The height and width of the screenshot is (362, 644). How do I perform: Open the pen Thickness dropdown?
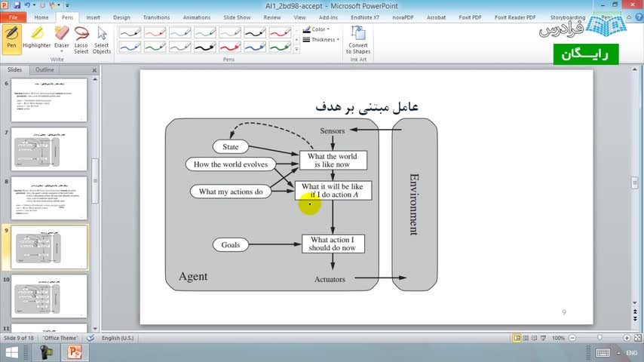tap(320, 39)
